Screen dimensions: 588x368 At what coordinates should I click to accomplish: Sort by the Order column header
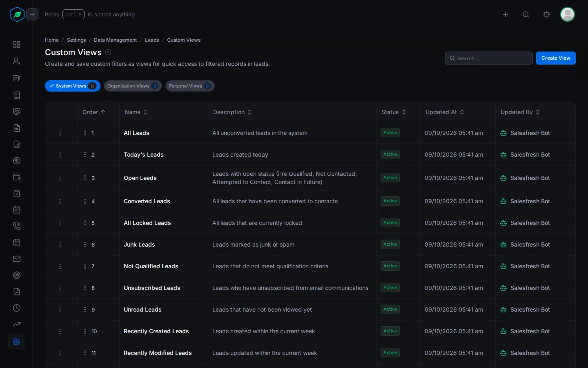(x=94, y=112)
